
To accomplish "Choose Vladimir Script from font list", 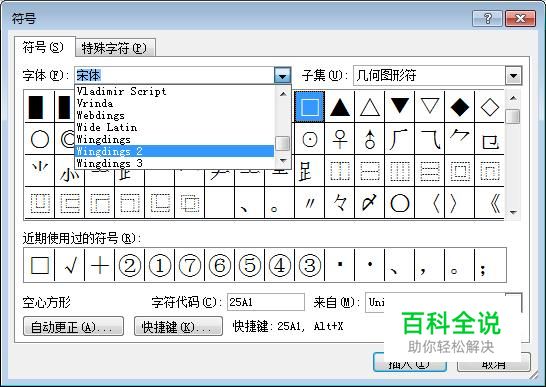I will (x=174, y=91).
